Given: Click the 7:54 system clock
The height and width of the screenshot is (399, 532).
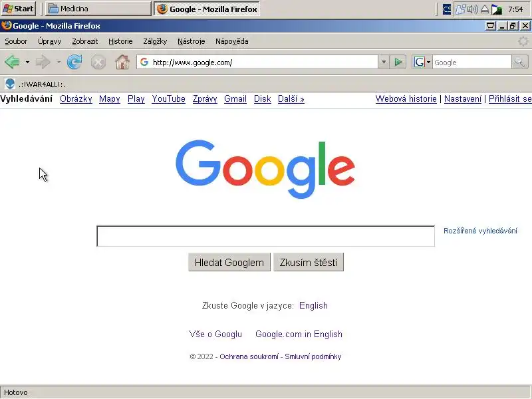Looking at the screenshot, I should click(515, 9).
